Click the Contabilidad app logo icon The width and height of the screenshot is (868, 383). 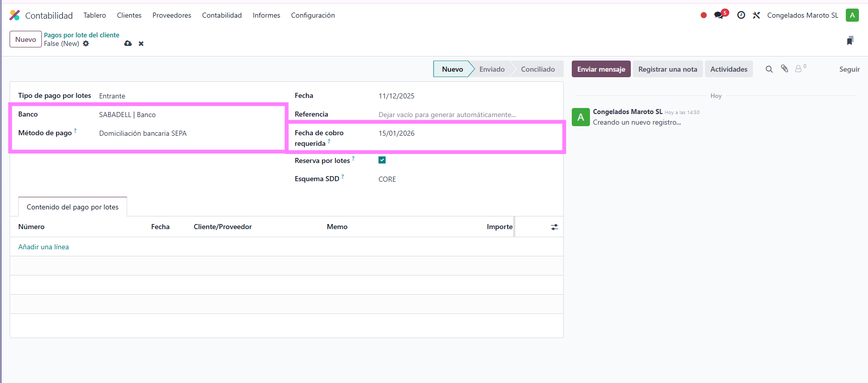click(x=15, y=15)
